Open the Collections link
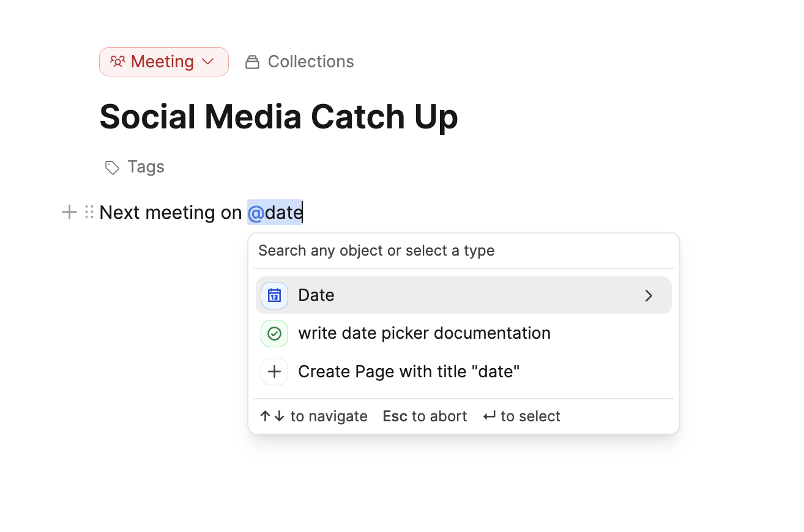Viewport: 804px width, 532px height. [x=310, y=62]
